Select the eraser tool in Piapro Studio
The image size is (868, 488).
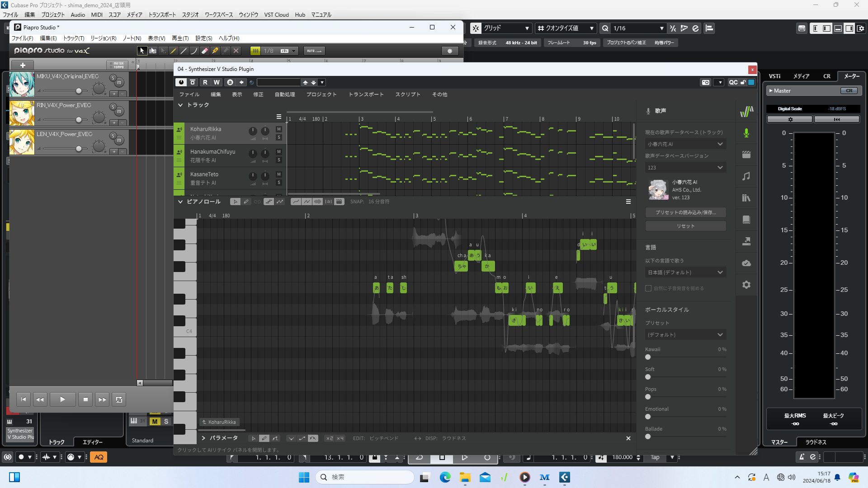(205, 51)
